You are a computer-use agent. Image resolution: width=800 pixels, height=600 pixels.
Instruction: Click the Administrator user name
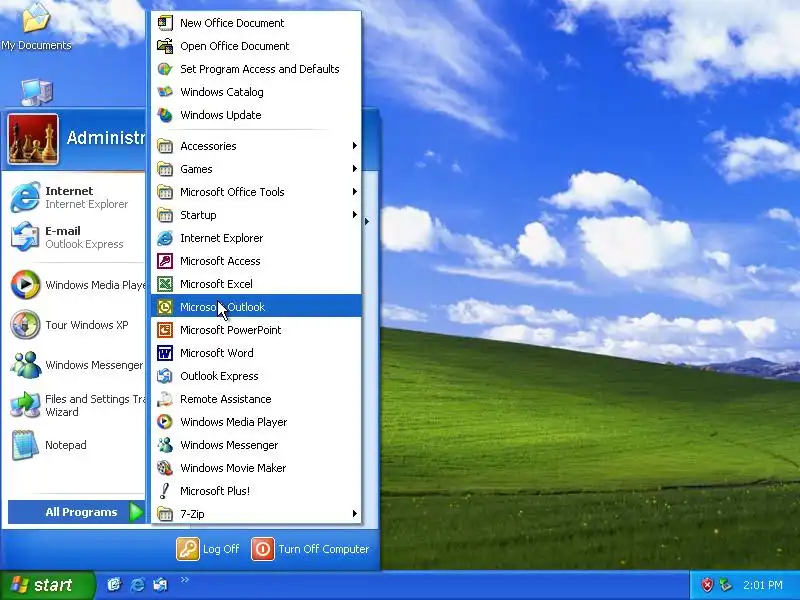point(106,138)
